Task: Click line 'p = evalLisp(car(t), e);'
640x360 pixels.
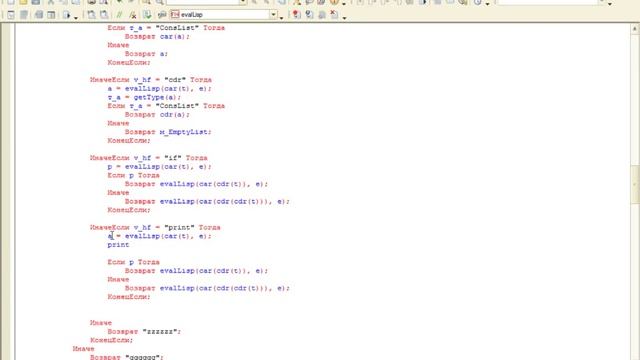Action: click(160, 167)
